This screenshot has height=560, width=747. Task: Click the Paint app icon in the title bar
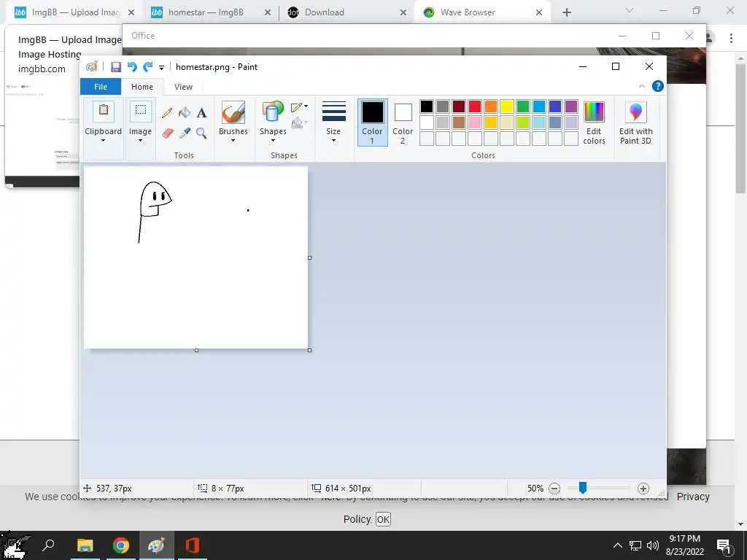click(x=91, y=67)
